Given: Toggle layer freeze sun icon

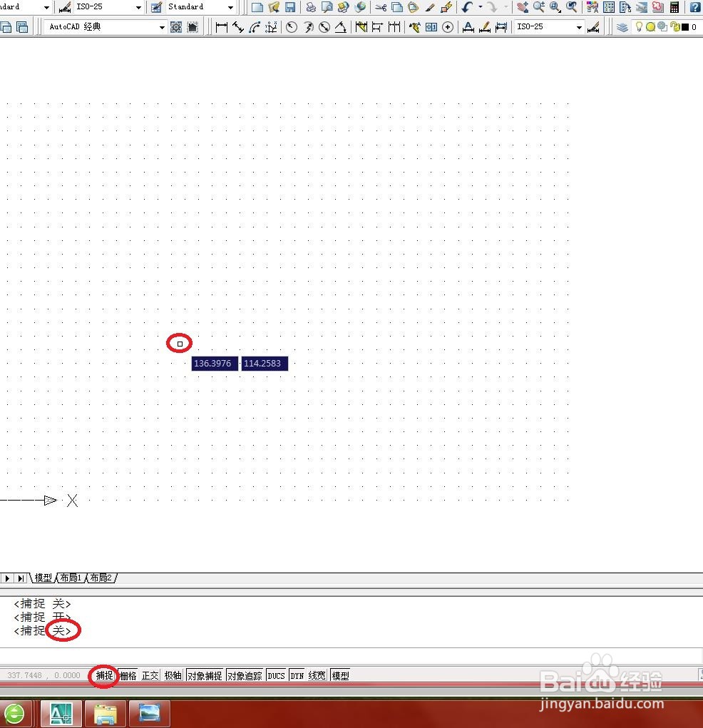Looking at the screenshot, I should (x=650, y=27).
